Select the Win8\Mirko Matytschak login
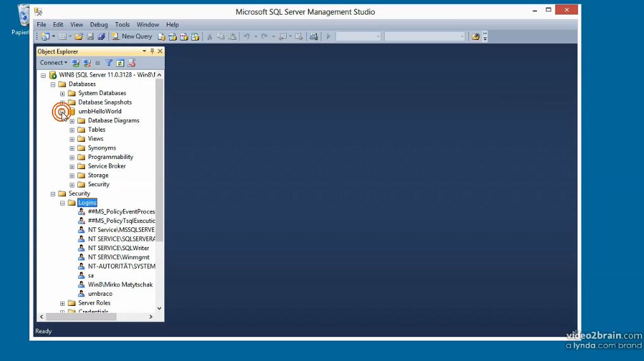The width and height of the screenshot is (644, 361). [x=120, y=285]
